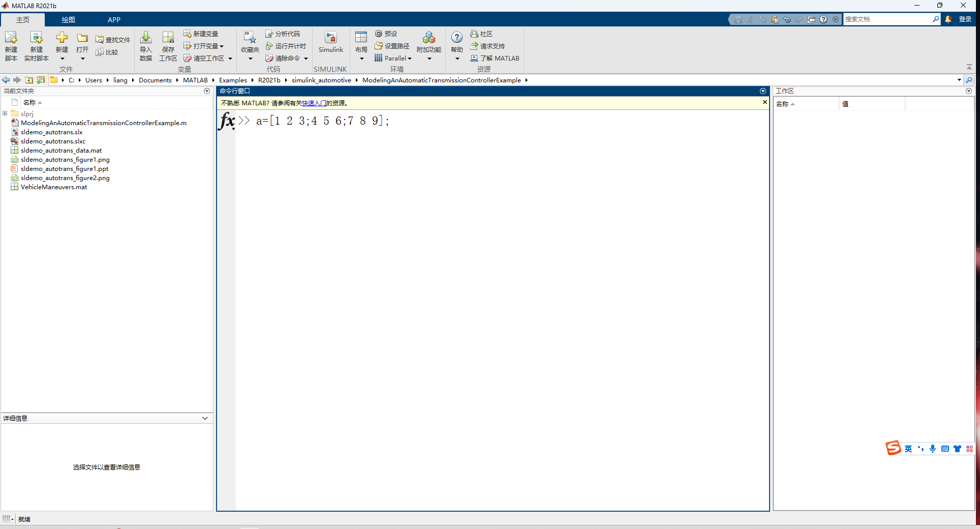The height and width of the screenshot is (529, 980).
Task: Click 附加功能 (Add-Ons) icon
Action: pyautogui.click(x=429, y=38)
